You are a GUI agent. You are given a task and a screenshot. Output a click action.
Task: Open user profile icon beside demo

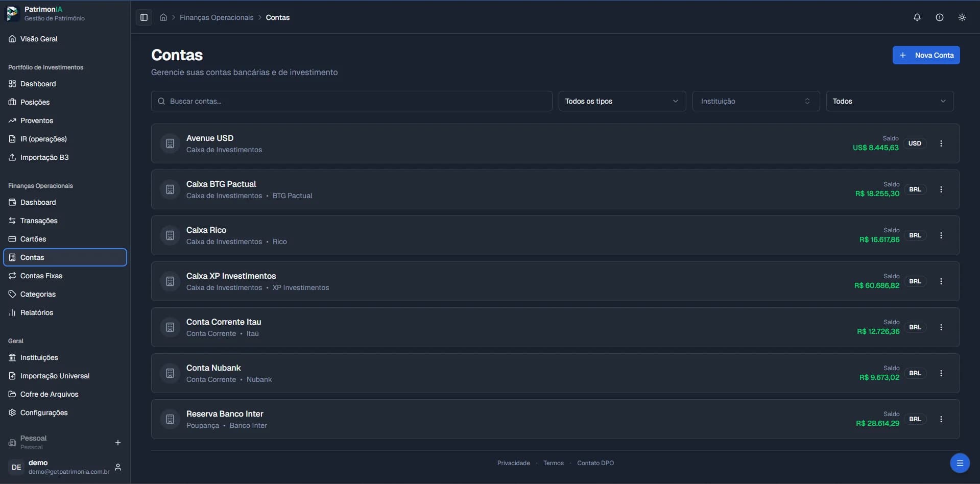(118, 467)
